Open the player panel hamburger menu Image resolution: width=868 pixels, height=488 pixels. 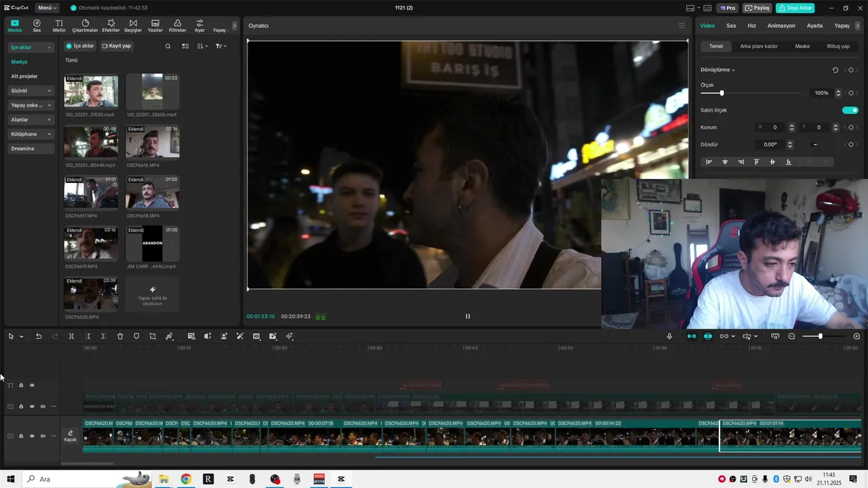[x=682, y=26]
